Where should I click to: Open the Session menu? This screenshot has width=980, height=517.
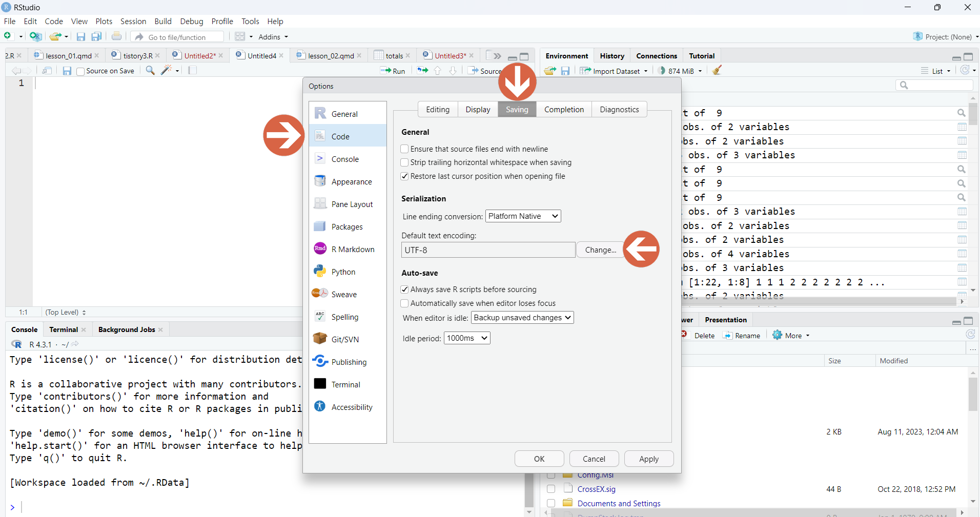click(133, 21)
